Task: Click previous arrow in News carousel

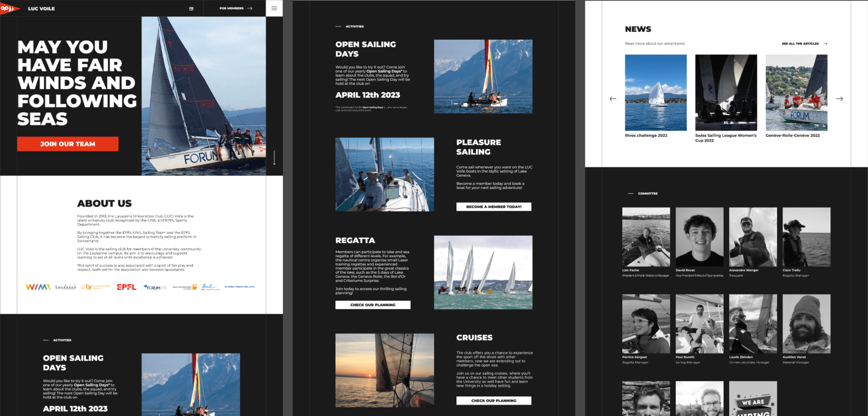Action: pyautogui.click(x=613, y=99)
